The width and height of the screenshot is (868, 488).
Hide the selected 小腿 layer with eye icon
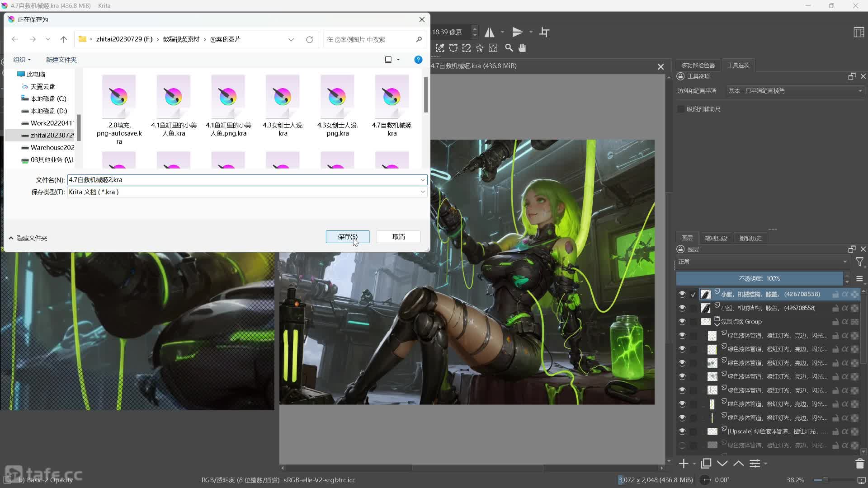click(x=682, y=294)
